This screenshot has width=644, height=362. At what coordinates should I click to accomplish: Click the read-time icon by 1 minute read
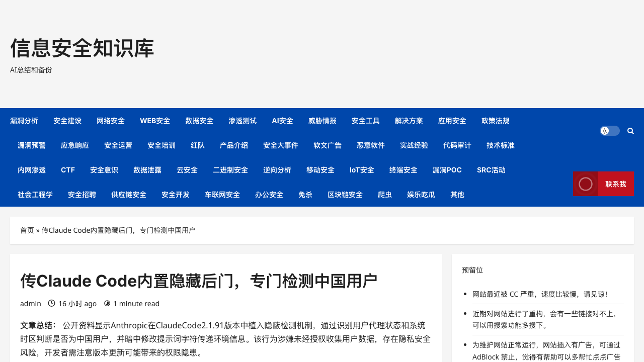pyautogui.click(x=107, y=303)
